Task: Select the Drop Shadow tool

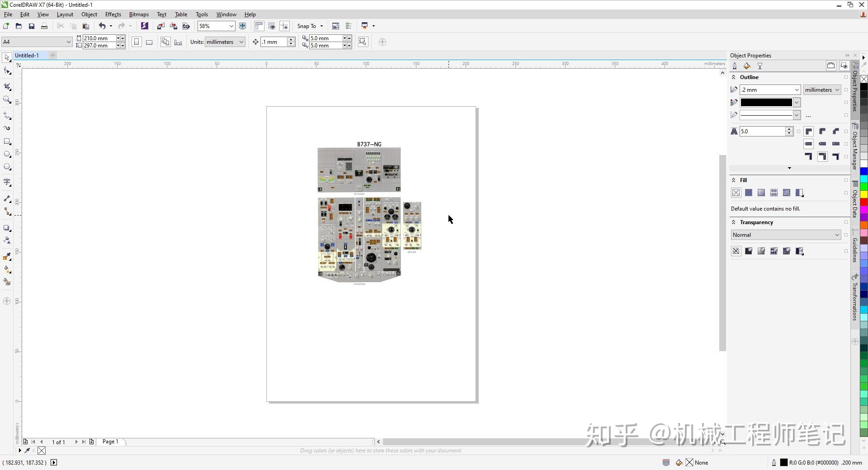Action: click(7, 228)
